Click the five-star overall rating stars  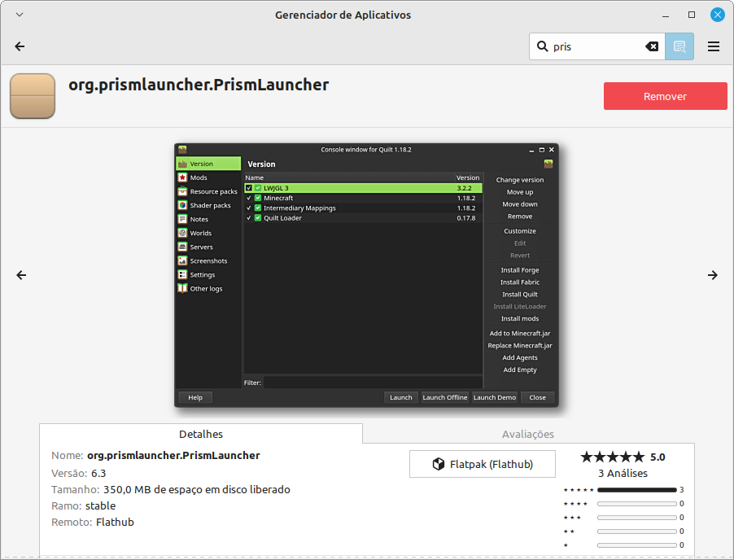[x=612, y=457]
